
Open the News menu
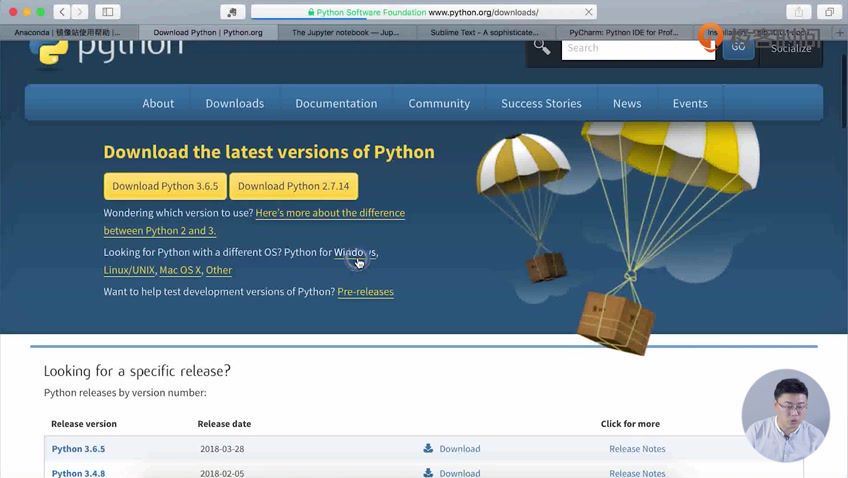[627, 103]
